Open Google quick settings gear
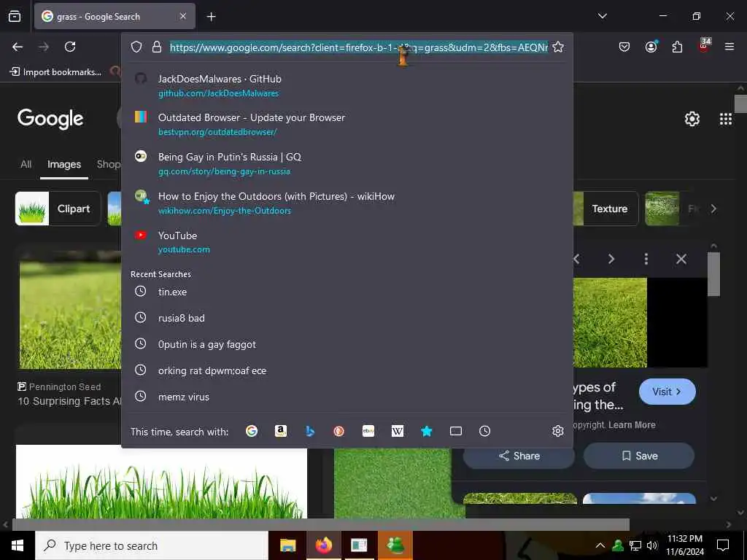747x560 pixels. coord(692,119)
